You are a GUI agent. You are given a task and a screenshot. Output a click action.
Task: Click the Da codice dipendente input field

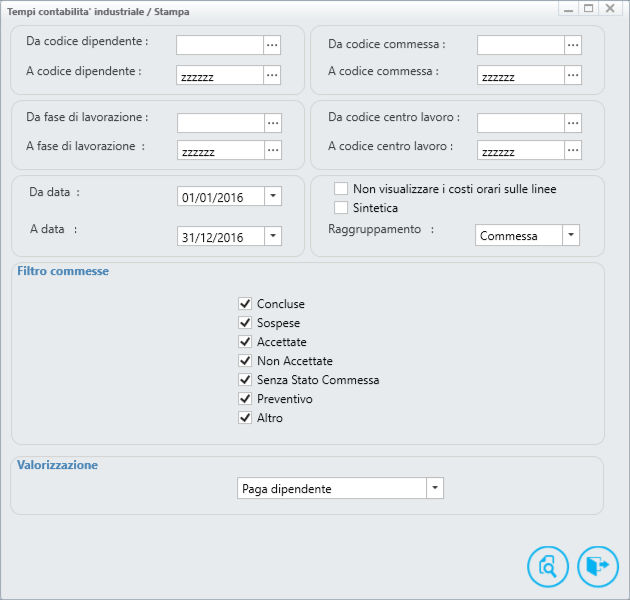coord(220,45)
